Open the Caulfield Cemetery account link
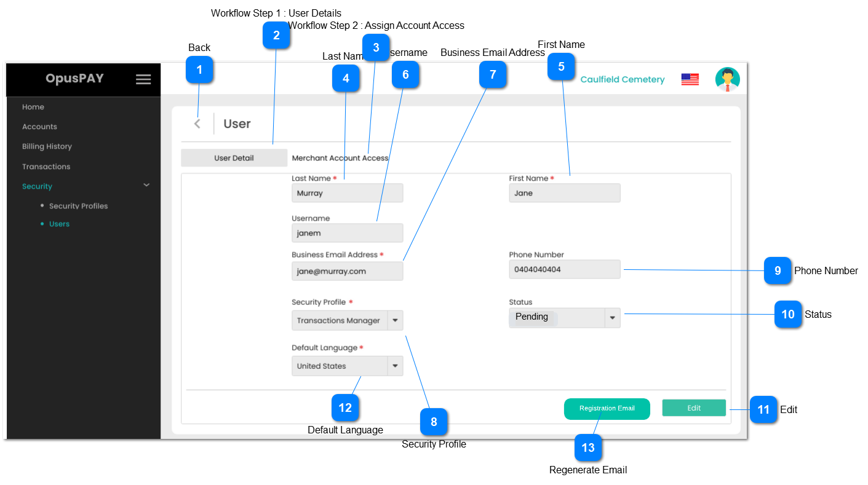 pyautogui.click(x=623, y=79)
